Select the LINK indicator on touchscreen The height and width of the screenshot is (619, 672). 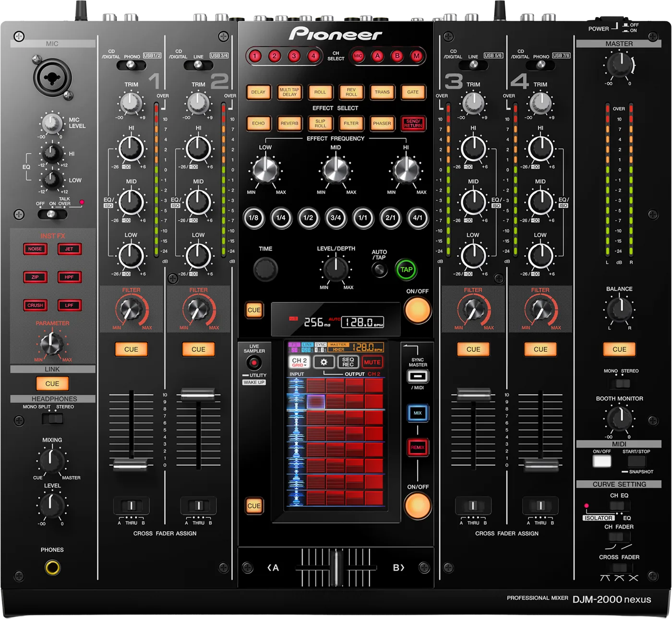[x=307, y=345]
